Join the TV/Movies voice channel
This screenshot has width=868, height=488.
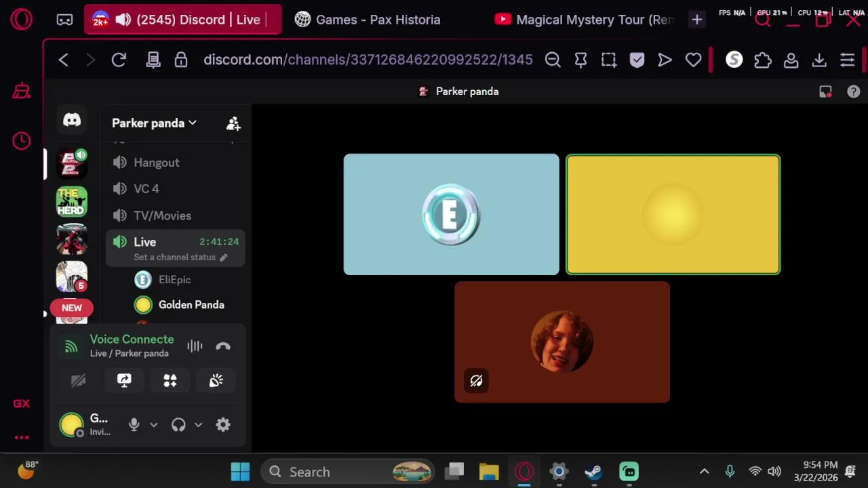click(x=175, y=216)
